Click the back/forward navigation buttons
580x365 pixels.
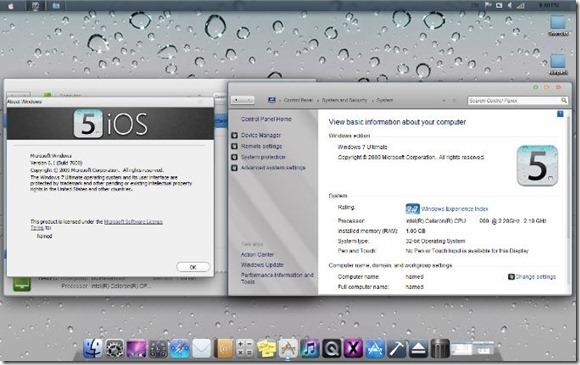[243, 100]
